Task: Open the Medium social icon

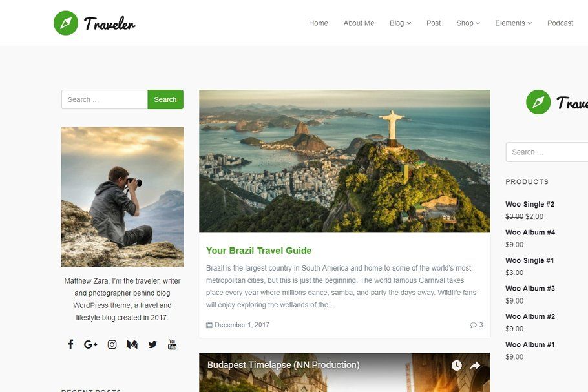Action: [x=132, y=344]
